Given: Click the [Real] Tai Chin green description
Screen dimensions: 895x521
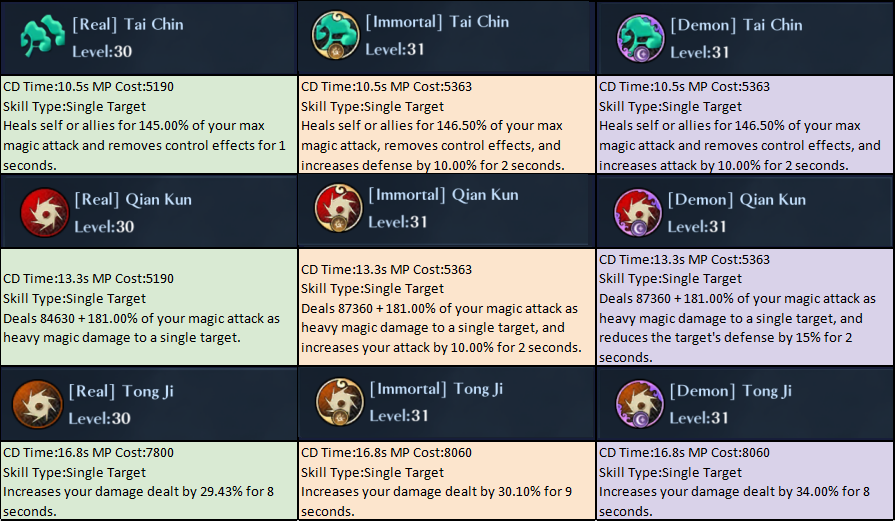Looking at the screenshot, I should tap(148, 125).
